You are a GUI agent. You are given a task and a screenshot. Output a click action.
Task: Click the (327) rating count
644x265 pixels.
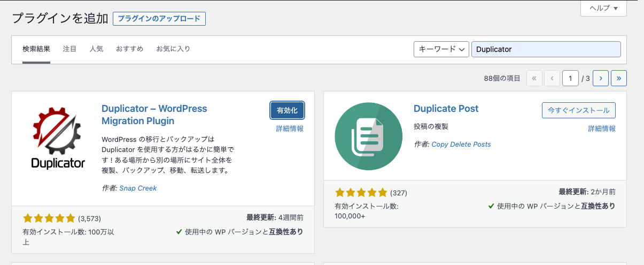click(x=399, y=193)
